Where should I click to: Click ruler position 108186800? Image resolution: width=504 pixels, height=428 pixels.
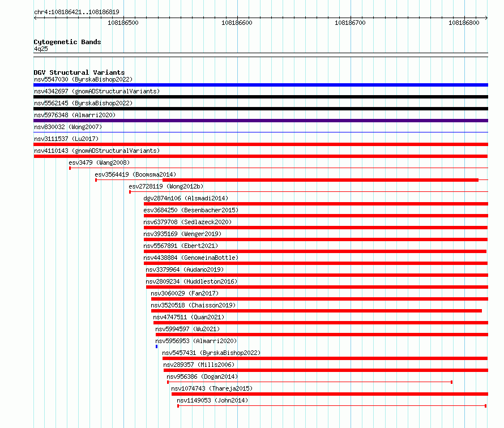(x=464, y=23)
